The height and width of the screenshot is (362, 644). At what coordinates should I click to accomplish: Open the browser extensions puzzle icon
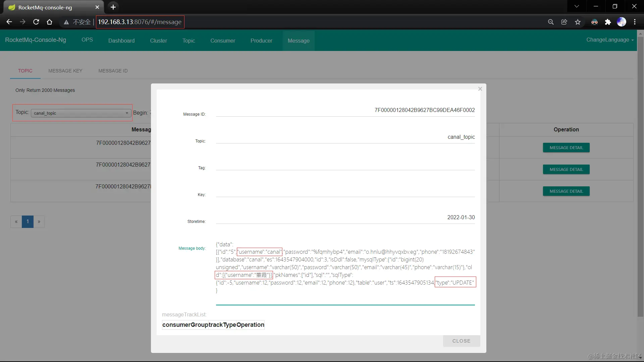pyautogui.click(x=608, y=22)
